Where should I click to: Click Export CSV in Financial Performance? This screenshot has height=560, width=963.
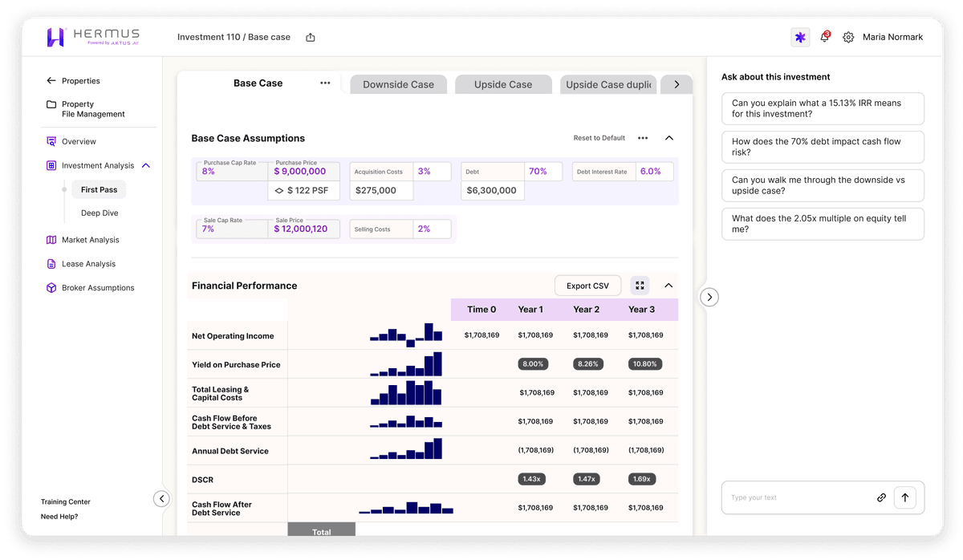point(587,285)
